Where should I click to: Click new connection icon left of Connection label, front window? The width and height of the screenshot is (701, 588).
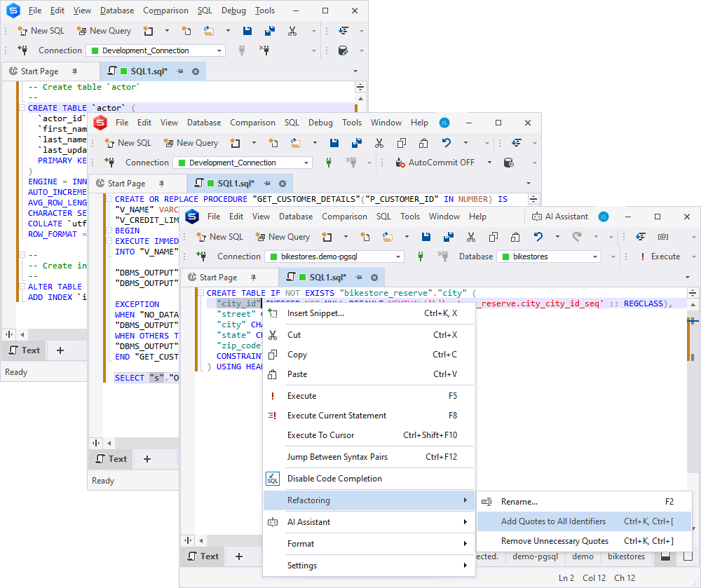(x=201, y=257)
